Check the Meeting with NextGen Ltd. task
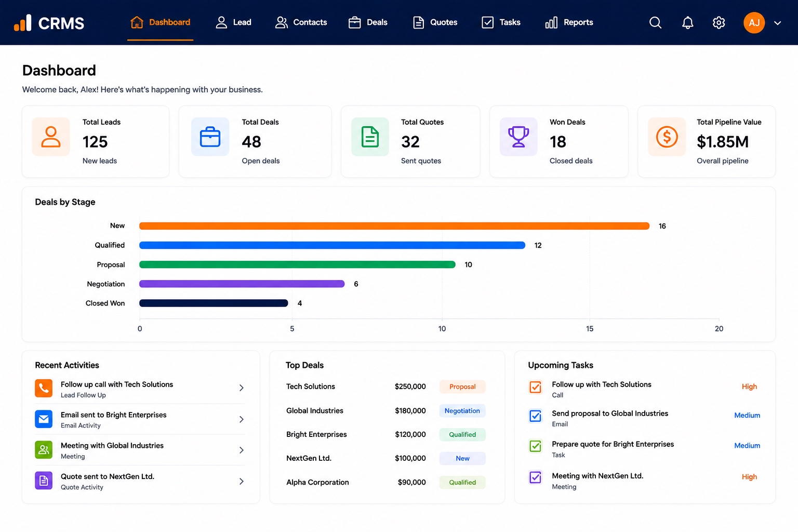 536,477
